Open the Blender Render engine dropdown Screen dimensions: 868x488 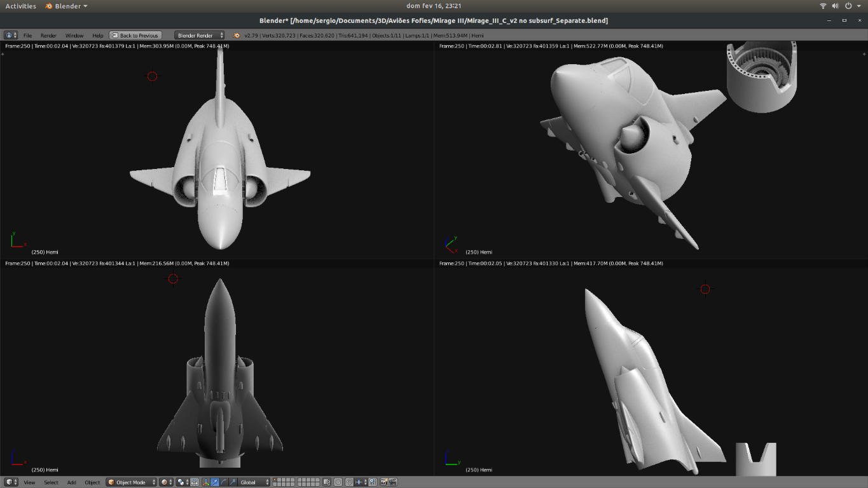point(200,36)
